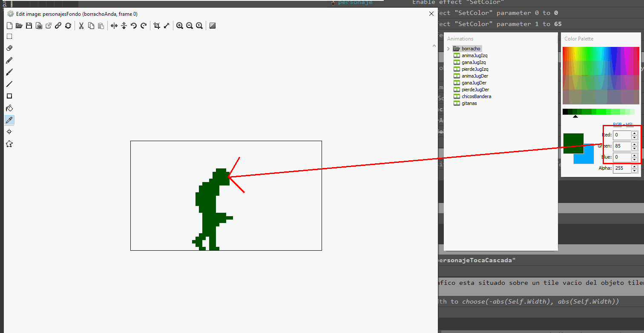
Task: Select the Fill bucket tool
Action: (x=9, y=108)
